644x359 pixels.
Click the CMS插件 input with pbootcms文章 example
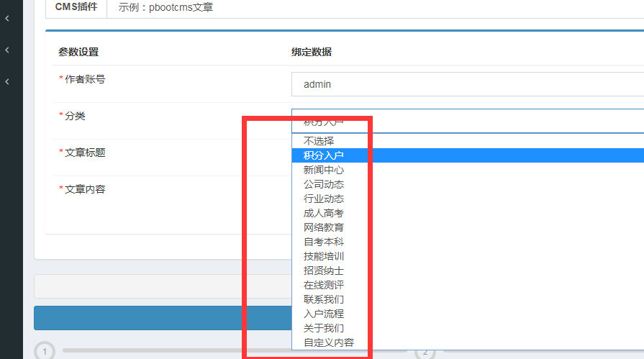point(374,9)
